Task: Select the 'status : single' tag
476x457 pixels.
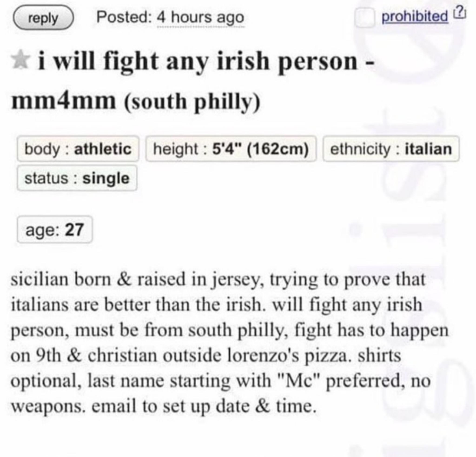Action: 77,178
